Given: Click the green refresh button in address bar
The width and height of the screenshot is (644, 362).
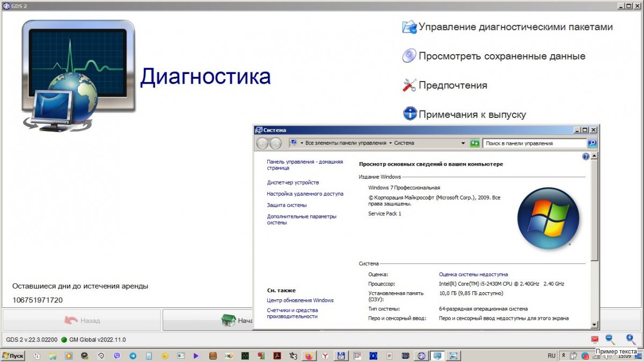Looking at the screenshot, I should pyautogui.click(x=475, y=143).
